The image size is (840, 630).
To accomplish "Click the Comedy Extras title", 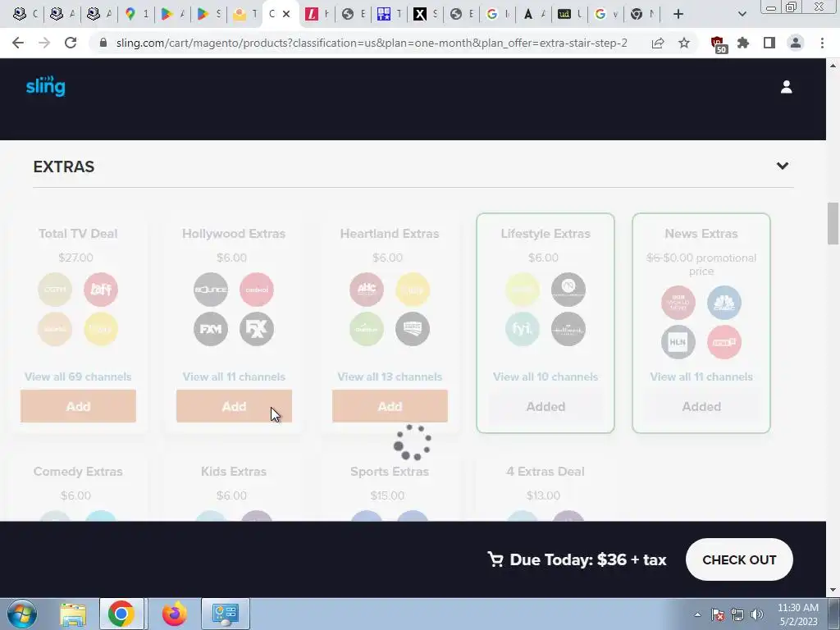I will [78, 472].
